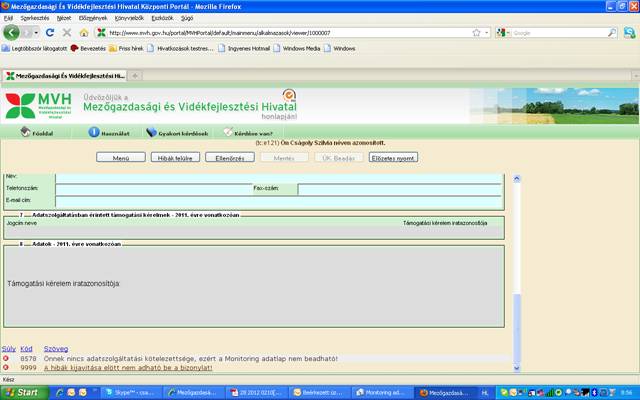
Task: Click the Windows Start button
Action: 23,393
